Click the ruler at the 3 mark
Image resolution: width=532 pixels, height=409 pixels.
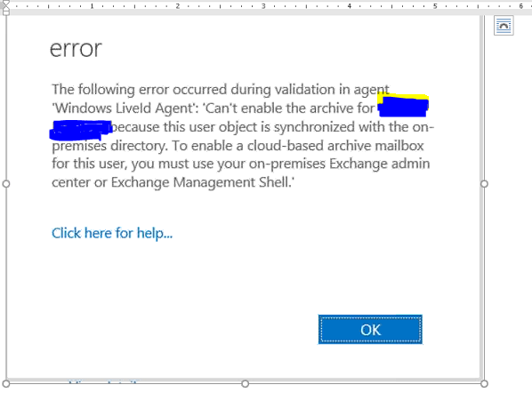[x=263, y=5]
